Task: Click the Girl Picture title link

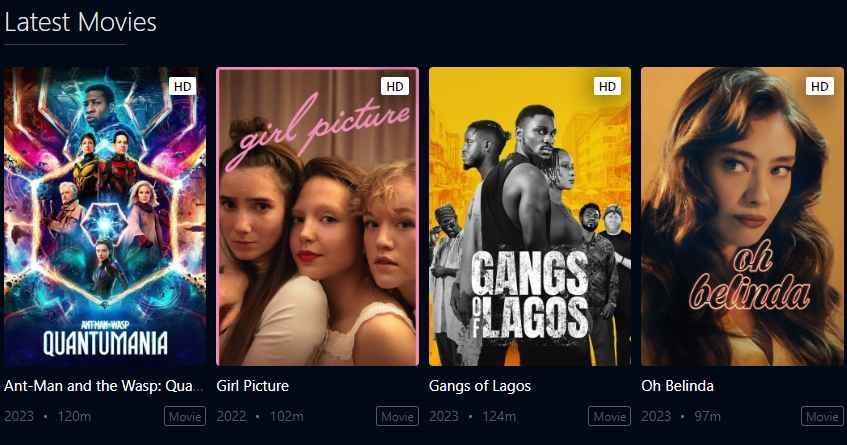Action: (252, 386)
